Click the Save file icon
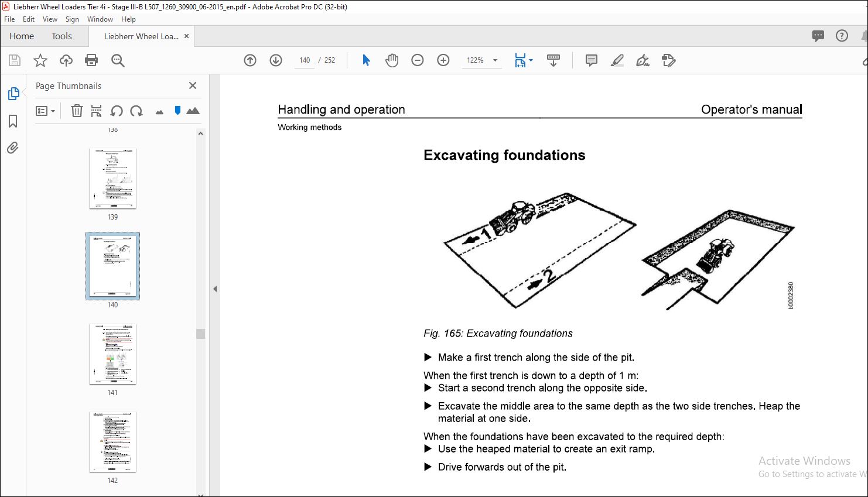 coord(15,60)
